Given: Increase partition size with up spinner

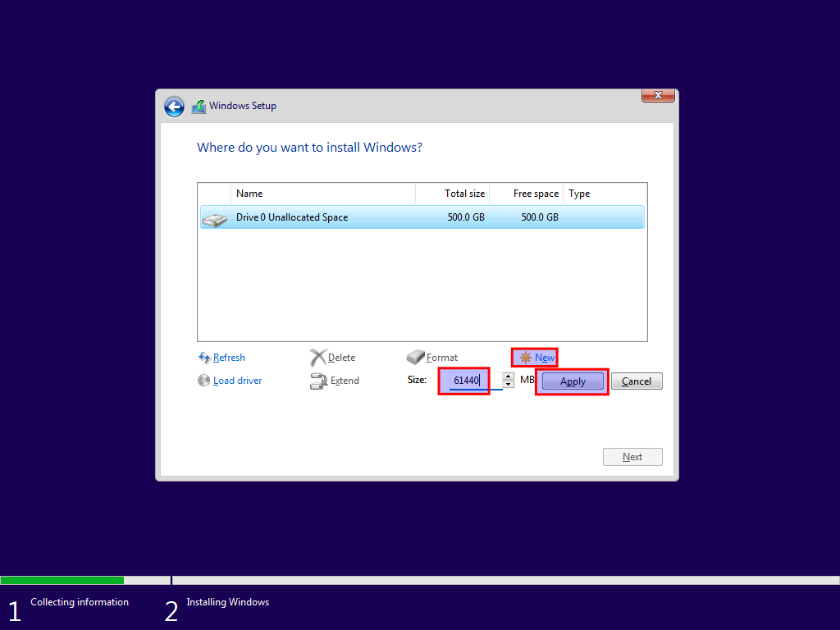Looking at the screenshot, I should coord(509,377).
